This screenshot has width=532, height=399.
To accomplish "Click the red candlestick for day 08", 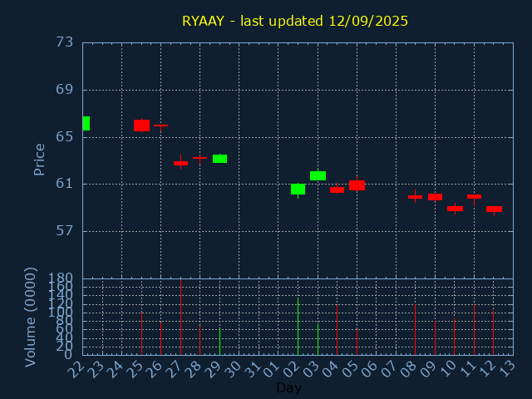I will pos(415,196).
